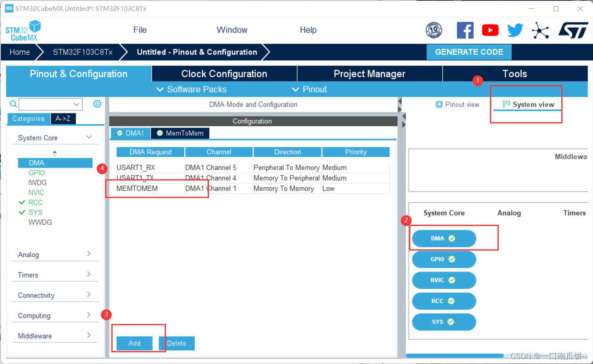Switch to Project Manager tab
This screenshot has width=593, height=364.
point(369,74)
